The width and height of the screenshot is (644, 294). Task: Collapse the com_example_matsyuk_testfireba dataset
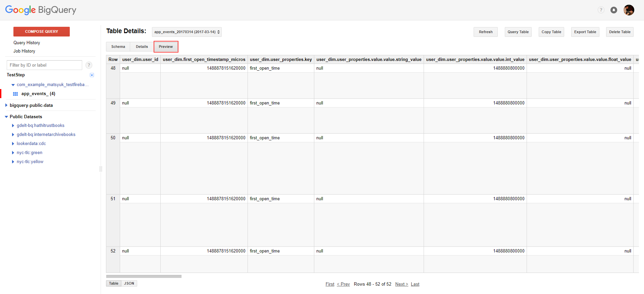tap(13, 85)
